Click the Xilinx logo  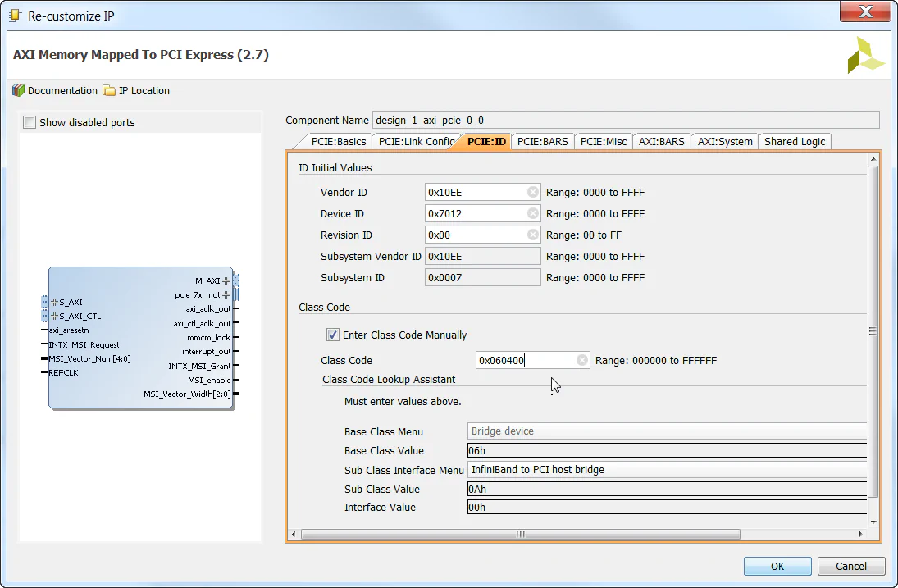[x=865, y=54]
